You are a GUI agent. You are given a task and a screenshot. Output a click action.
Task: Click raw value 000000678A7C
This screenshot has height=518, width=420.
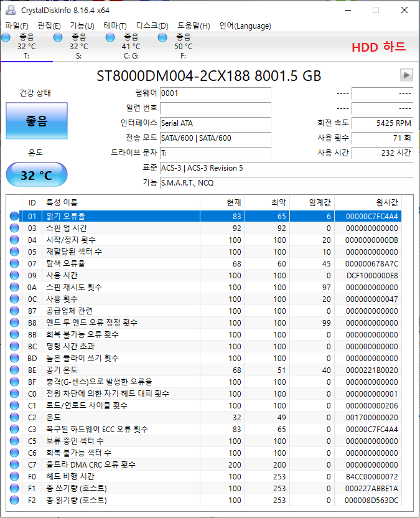(x=372, y=263)
